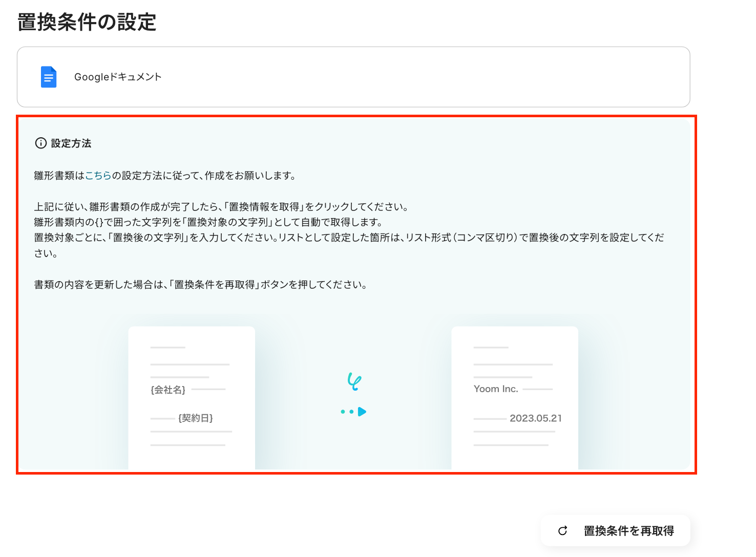The height and width of the screenshot is (557, 756).
Task: Select the {契約日} placeholder in left document
Action: pyautogui.click(x=196, y=418)
